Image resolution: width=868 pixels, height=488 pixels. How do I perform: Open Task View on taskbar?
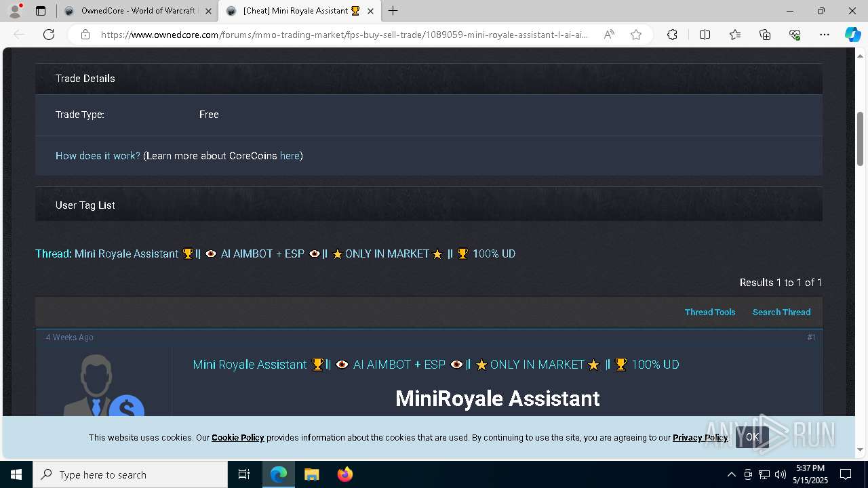(244, 474)
